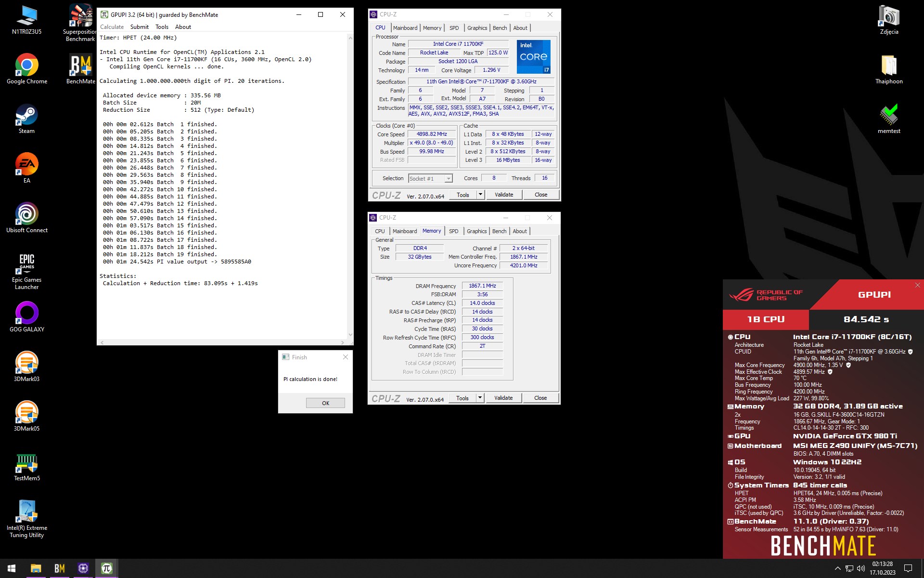This screenshot has height=578, width=924.
Task: Click Validate button in top CPU-Z
Action: pyautogui.click(x=503, y=195)
